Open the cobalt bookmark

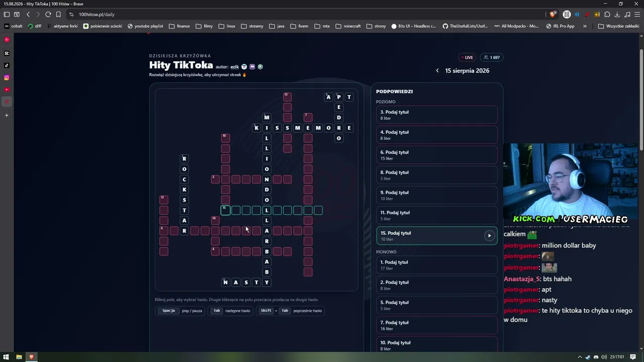coord(14,26)
